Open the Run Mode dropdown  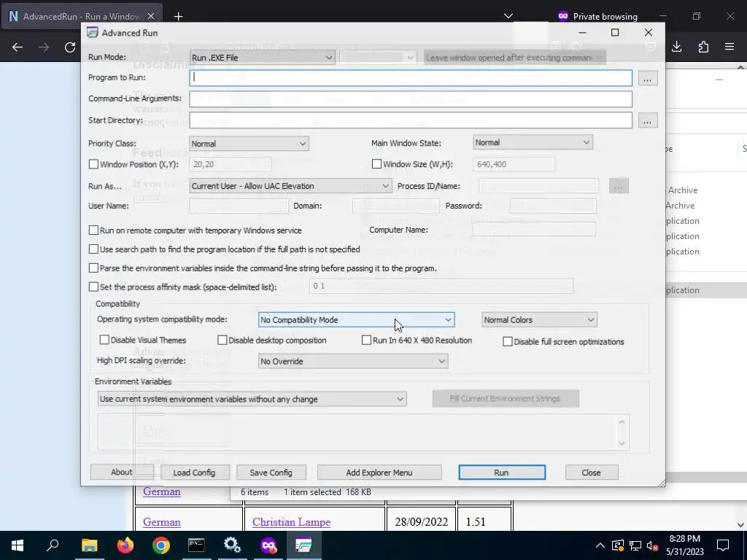pyautogui.click(x=262, y=58)
